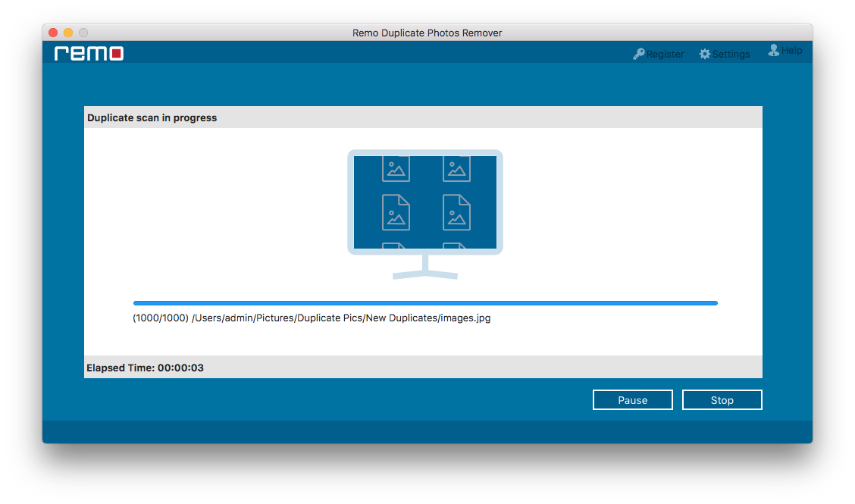Open the Register text link
The width and height of the screenshot is (855, 504).
point(665,54)
